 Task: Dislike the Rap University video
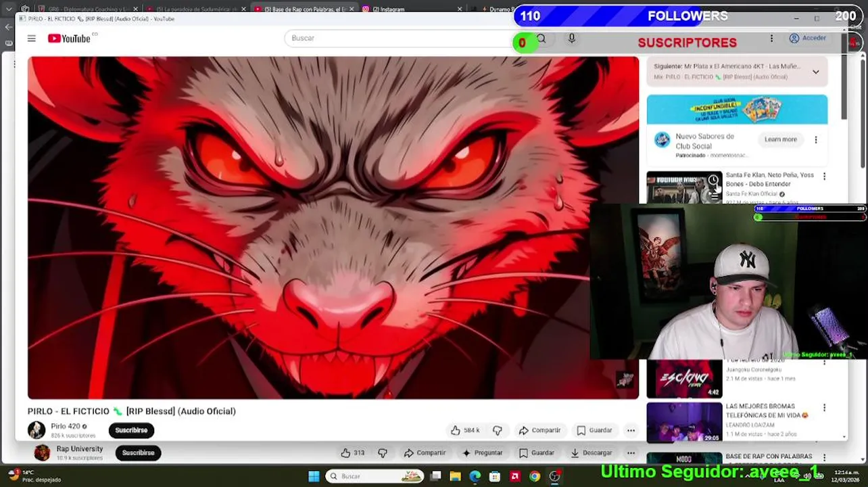[x=383, y=453]
